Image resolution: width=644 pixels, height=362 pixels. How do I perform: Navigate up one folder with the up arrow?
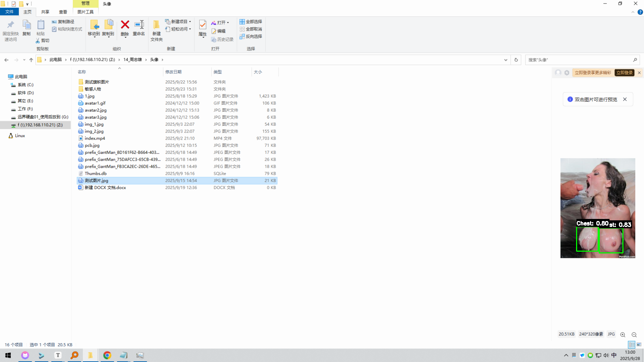pos(31,60)
